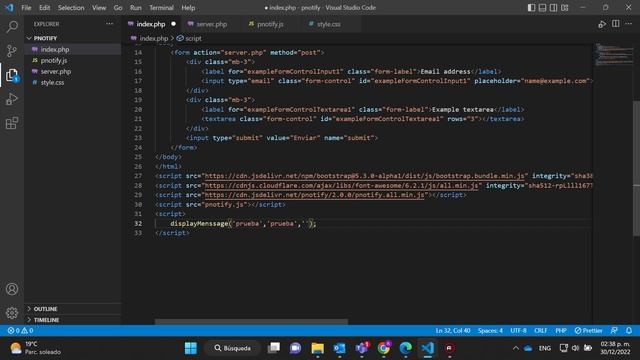The image size is (640, 360).
Task: Open the Edit menu
Action: [x=44, y=8]
